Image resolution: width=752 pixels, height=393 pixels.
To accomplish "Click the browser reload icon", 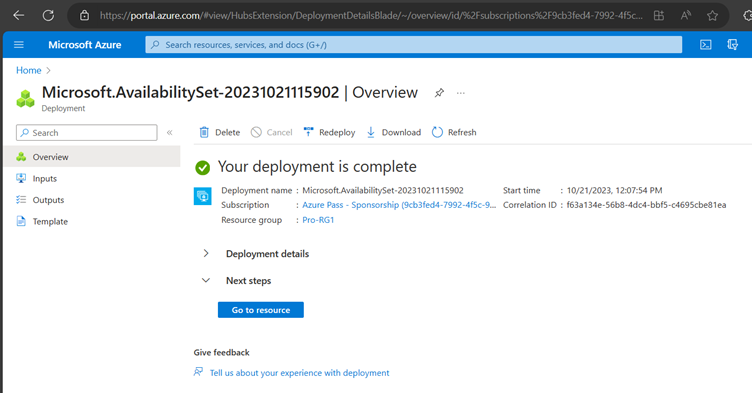I will tap(48, 15).
